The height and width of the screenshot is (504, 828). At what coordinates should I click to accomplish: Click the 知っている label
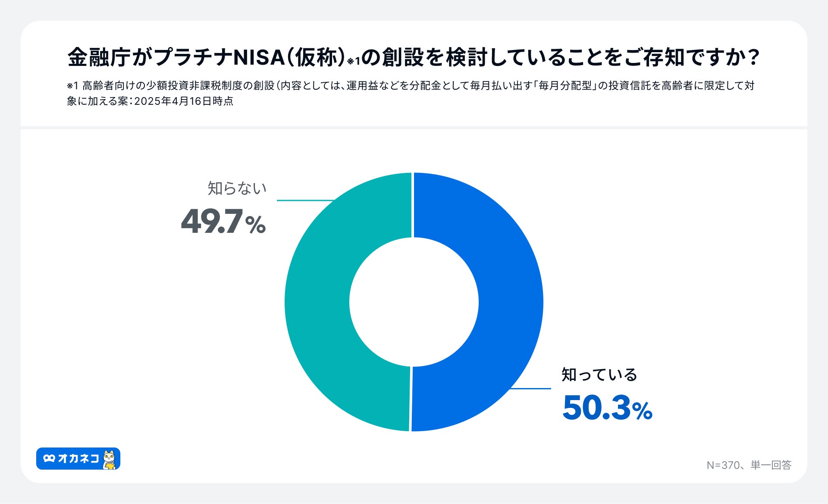pos(599,375)
